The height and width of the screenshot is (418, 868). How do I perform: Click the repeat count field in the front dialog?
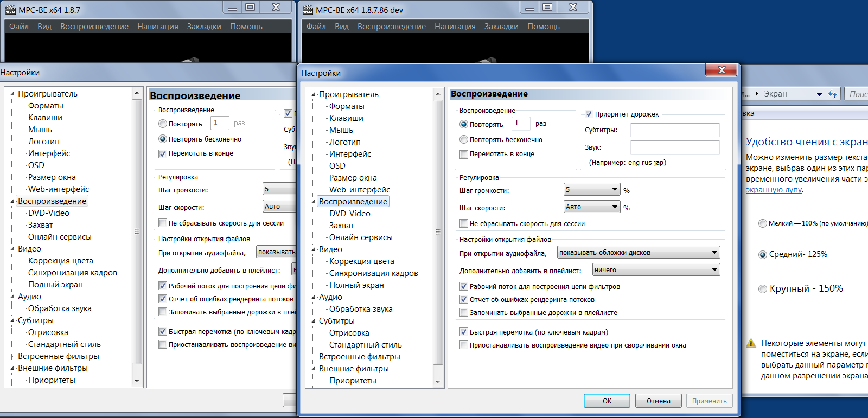[x=521, y=124]
